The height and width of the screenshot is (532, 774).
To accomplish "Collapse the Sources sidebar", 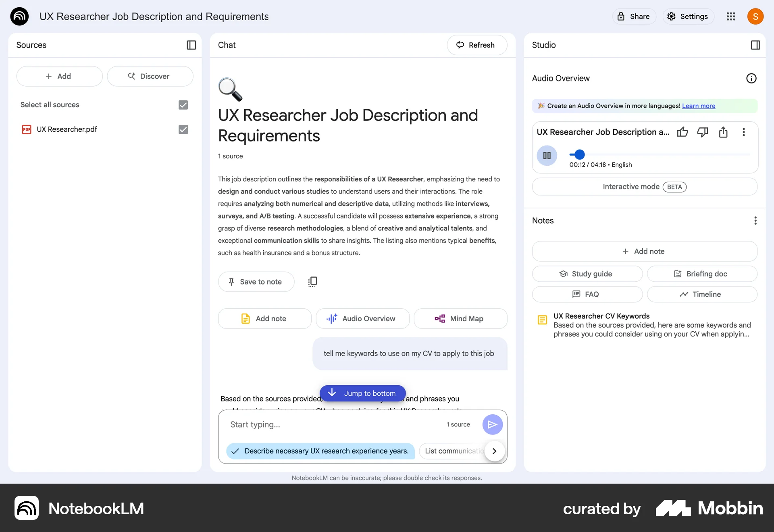I will point(191,45).
